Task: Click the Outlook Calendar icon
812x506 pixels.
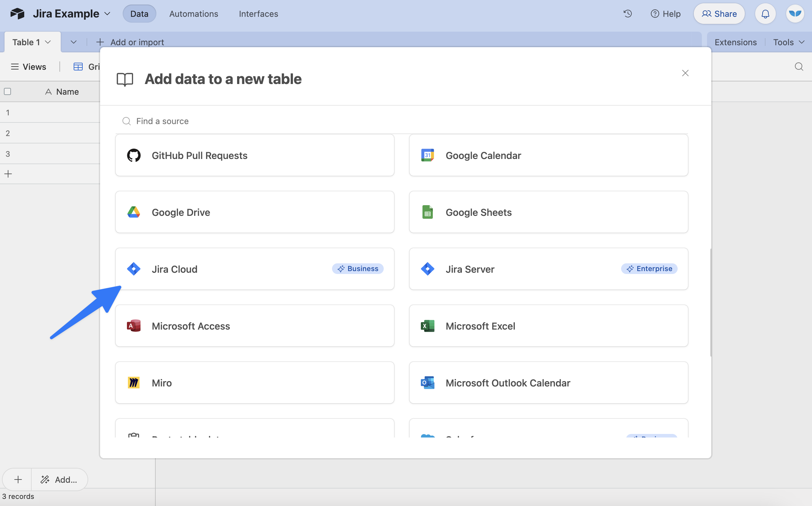Action: click(427, 383)
